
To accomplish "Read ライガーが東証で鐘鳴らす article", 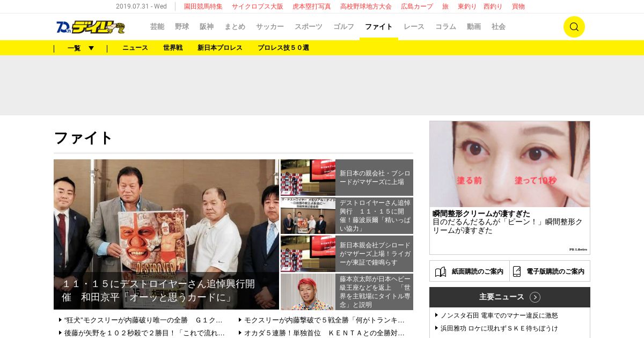I will point(375,254).
